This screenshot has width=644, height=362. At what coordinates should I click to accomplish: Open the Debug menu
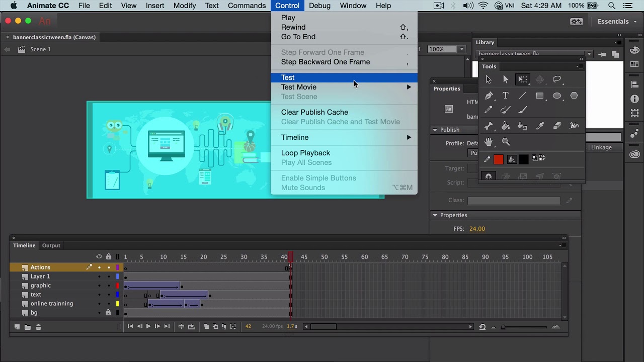[319, 6]
